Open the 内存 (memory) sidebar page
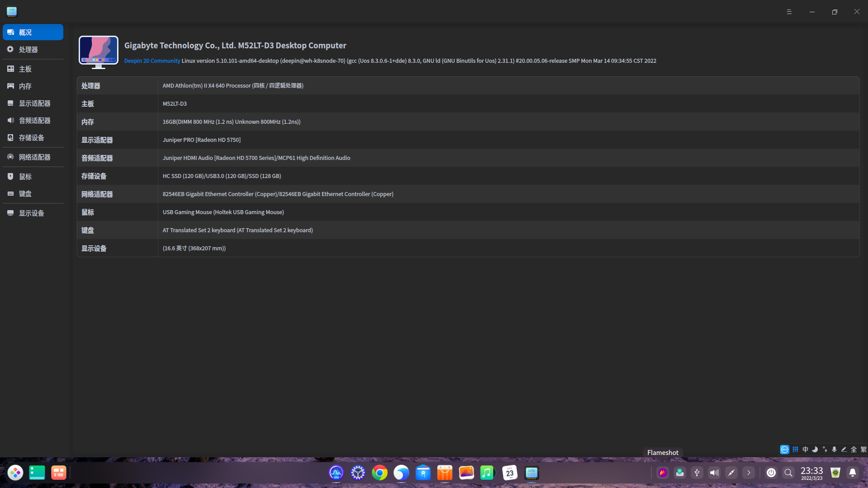The width and height of the screenshot is (868, 488). (25, 86)
